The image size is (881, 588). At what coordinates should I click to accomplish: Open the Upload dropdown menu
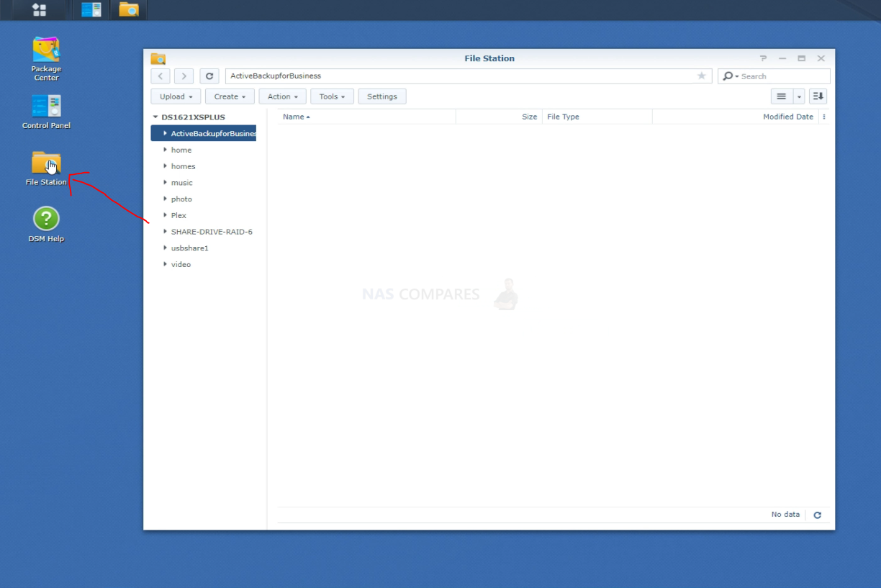[176, 96]
